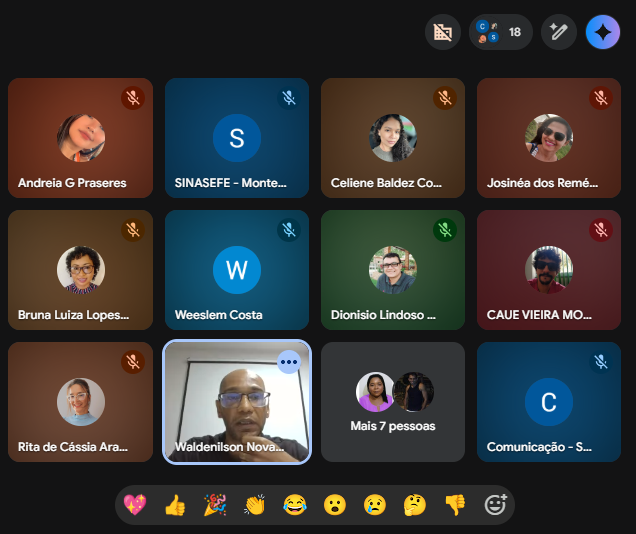Viewport: 636px width, 534px height.
Task: Send the crying face reaction
Action: click(x=374, y=505)
